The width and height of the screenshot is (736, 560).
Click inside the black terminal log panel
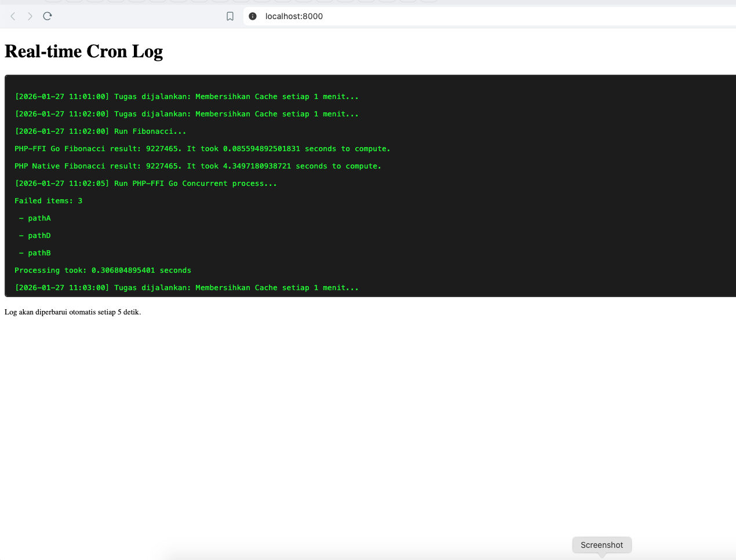coord(368,185)
